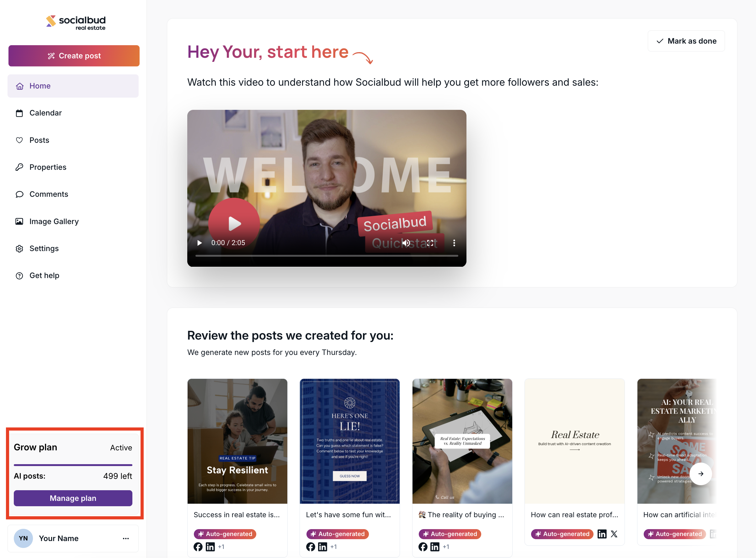Click the Socialbud real estate logo

[x=76, y=23]
